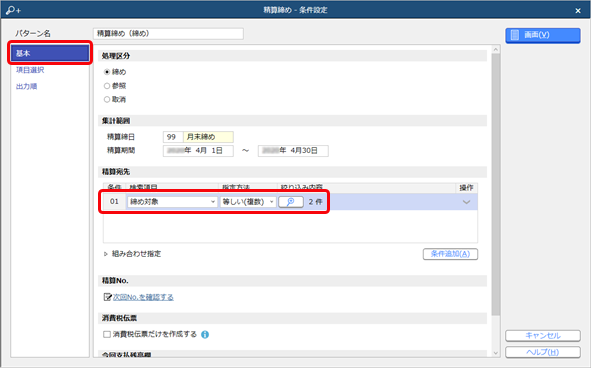Click the scrollbar up arrow
The image size is (591, 368).
(x=496, y=49)
